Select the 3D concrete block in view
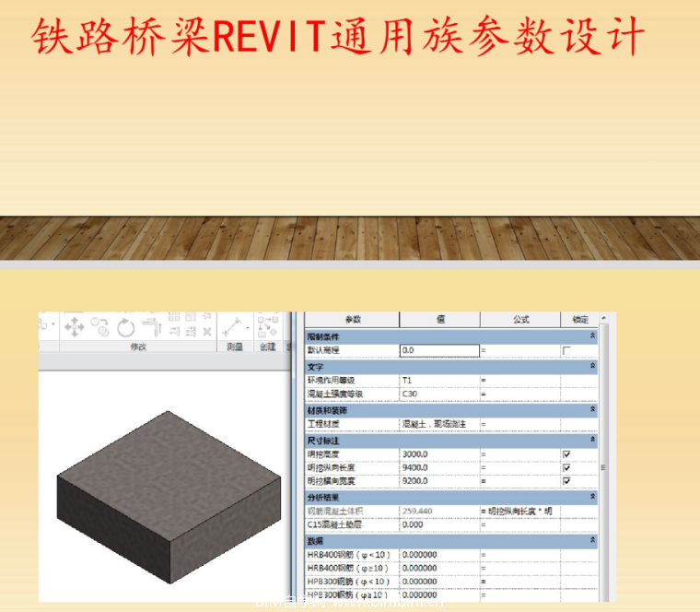 coord(169,497)
